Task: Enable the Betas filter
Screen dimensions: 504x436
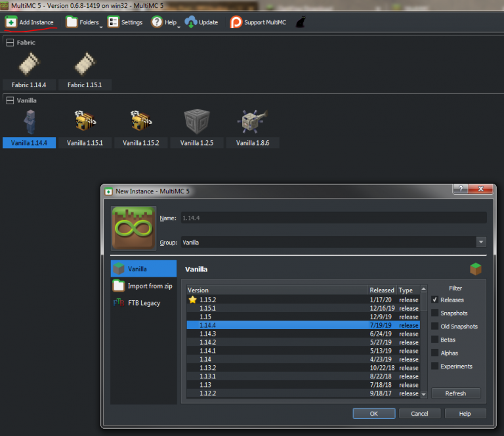Action: click(435, 340)
